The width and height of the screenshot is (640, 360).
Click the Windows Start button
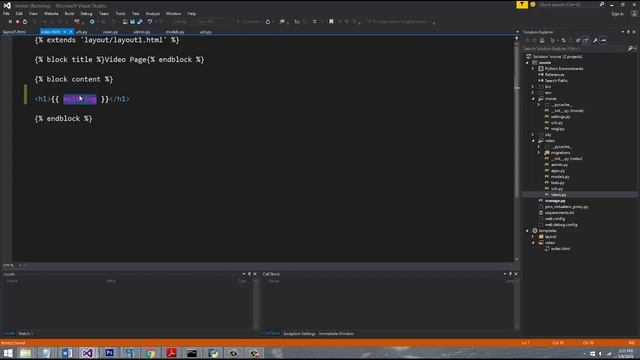pyautogui.click(x=7, y=353)
